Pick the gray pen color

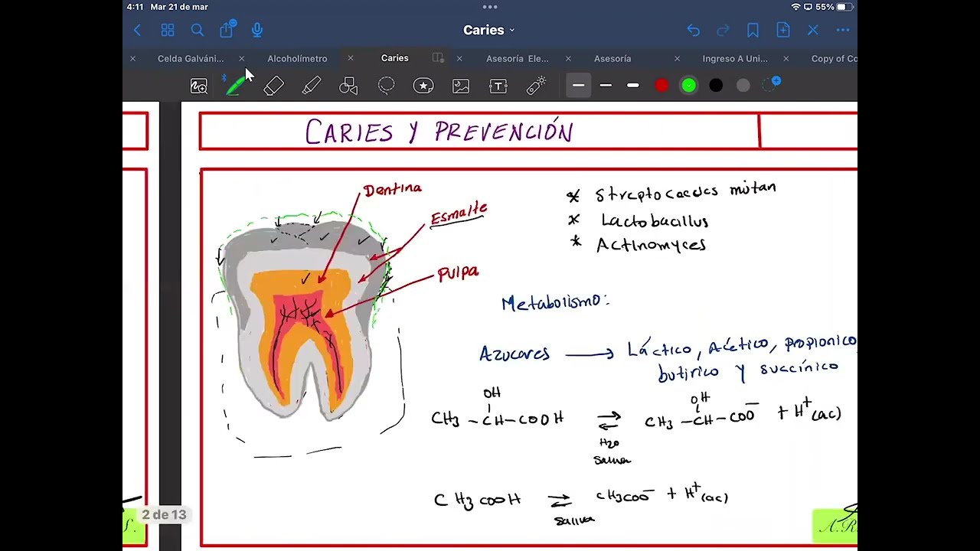click(743, 86)
